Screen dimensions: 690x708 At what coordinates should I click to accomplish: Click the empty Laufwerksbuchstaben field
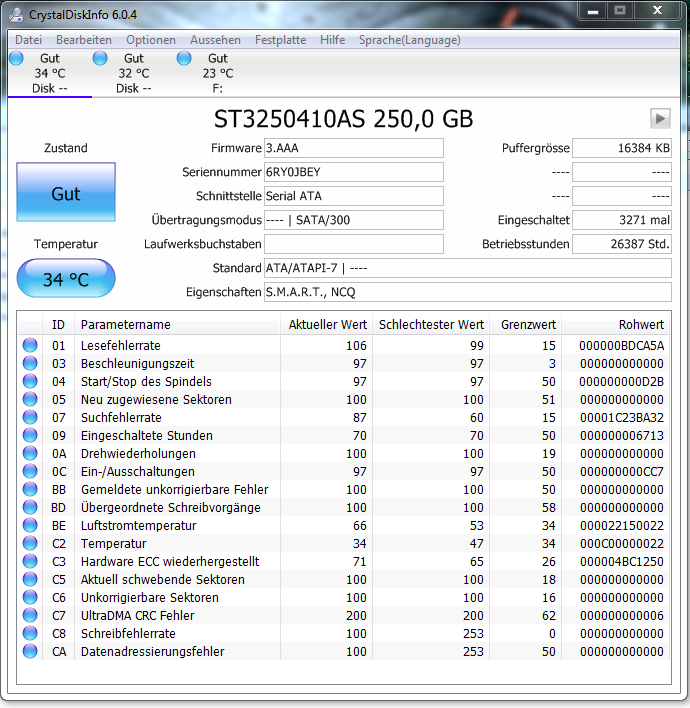(x=354, y=244)
